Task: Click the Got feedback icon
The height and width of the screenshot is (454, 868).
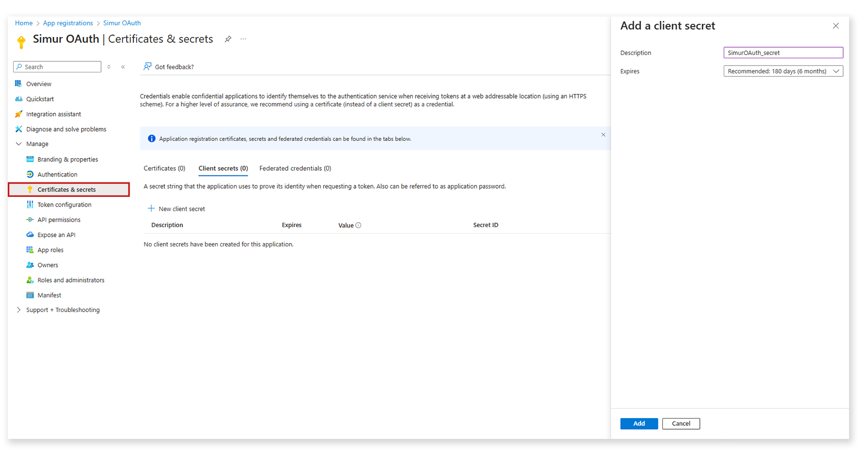Action: (x=147, y=66)
